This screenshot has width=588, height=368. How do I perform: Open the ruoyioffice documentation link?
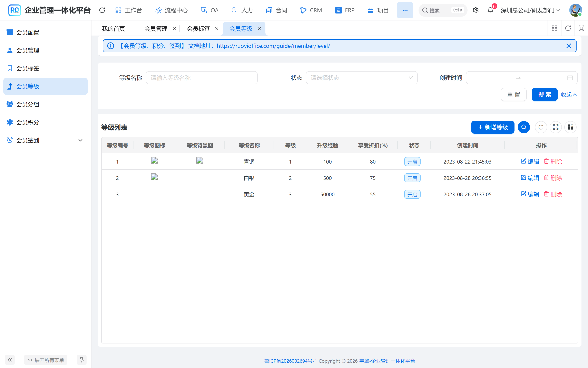click(273, 46)
